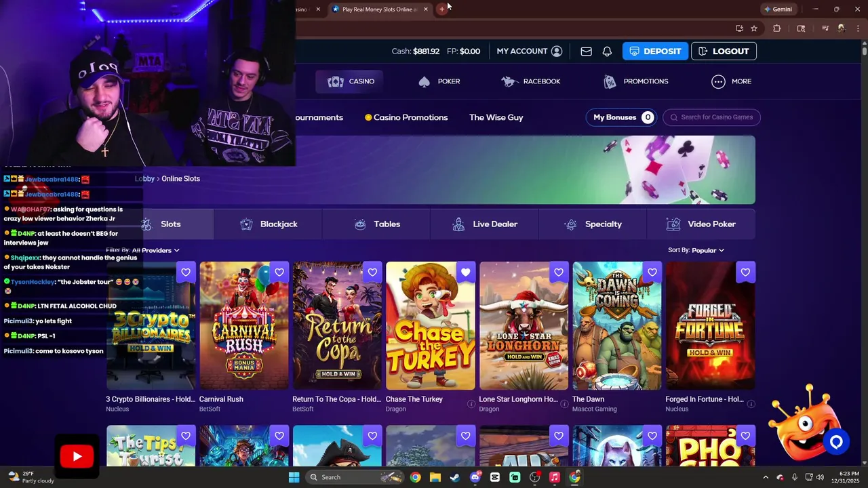868x488 pixels.
Task: Bookmark this page with star icon
Action: (754, 28)
